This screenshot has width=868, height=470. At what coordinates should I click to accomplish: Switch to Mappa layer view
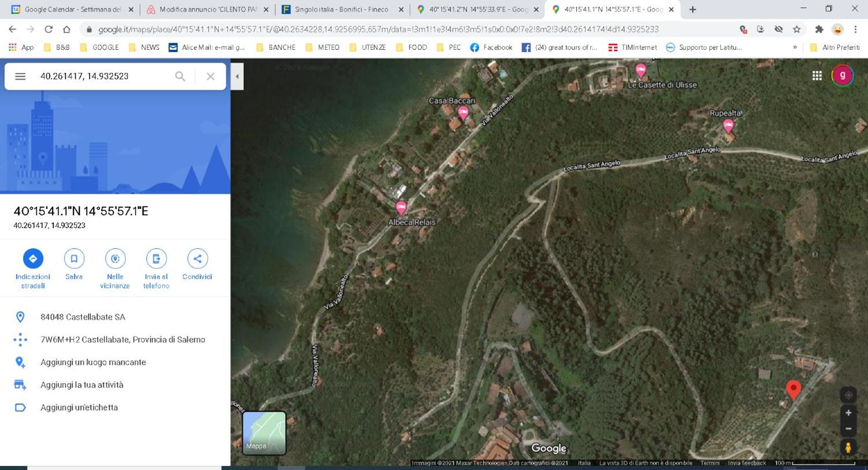pos(264,432)
